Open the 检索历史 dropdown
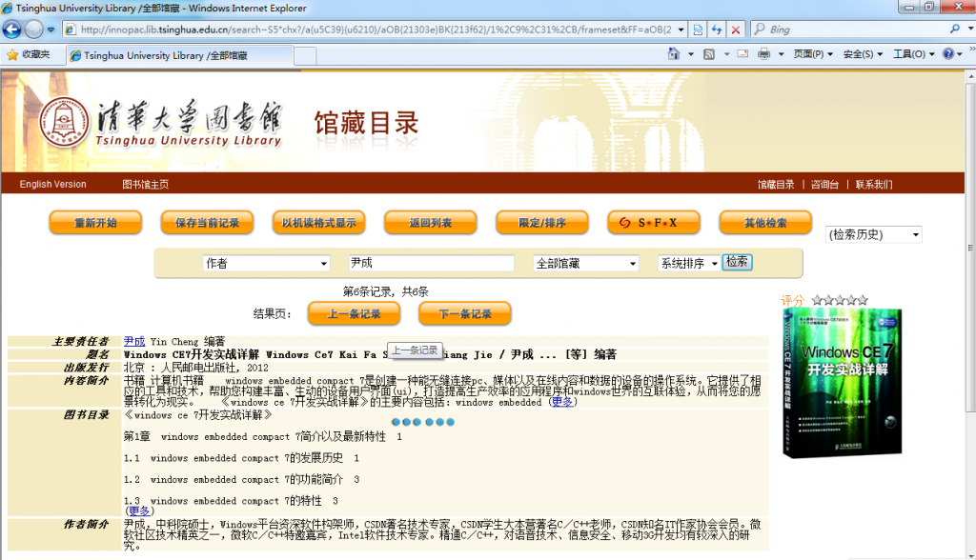The image size is (976, 560). (x=873, y=234)
